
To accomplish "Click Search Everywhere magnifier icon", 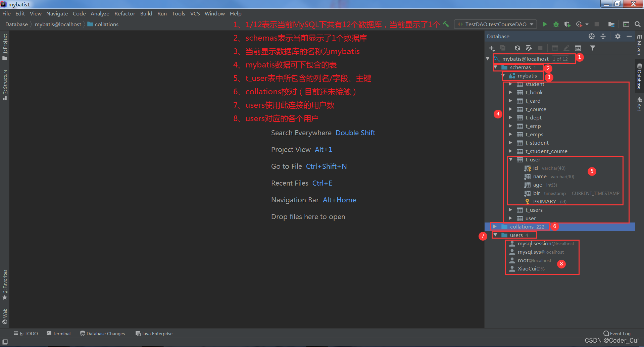I will (637, 24).
